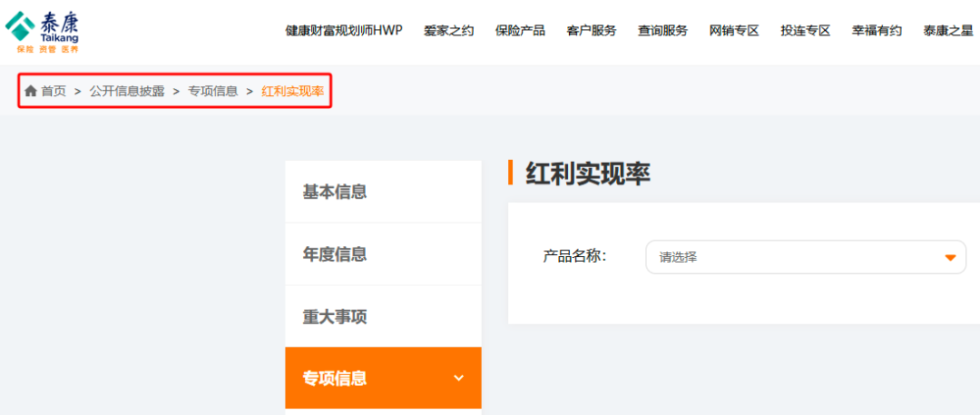Go to 公开信息披露 breadcrumb link
Viewport: 980px width, 415px height.
click(x=127, y=91)
